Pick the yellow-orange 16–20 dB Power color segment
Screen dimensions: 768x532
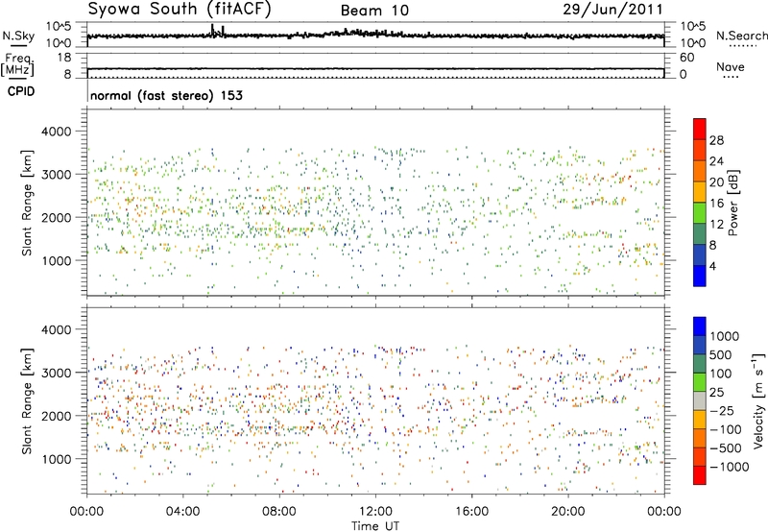[x=700, y=192]
